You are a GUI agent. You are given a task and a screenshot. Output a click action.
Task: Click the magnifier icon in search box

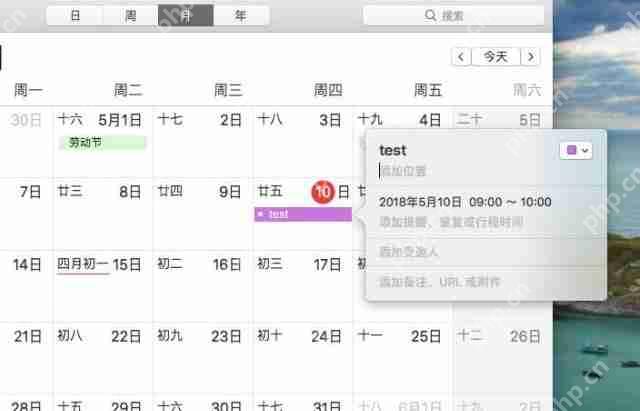[x=430, y=16]
